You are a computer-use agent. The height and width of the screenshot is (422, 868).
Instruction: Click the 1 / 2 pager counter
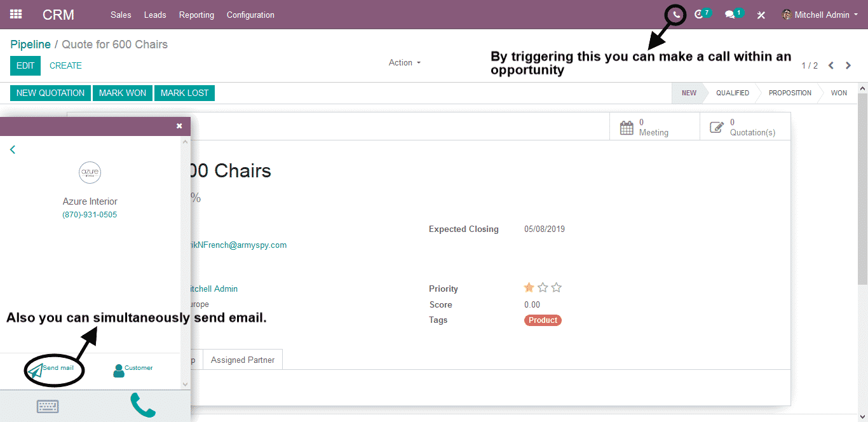click(x=810, y=65)
